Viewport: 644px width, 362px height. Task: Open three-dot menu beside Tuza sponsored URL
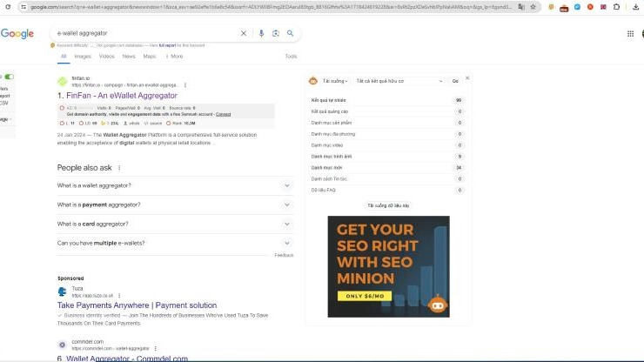[119, 296]
